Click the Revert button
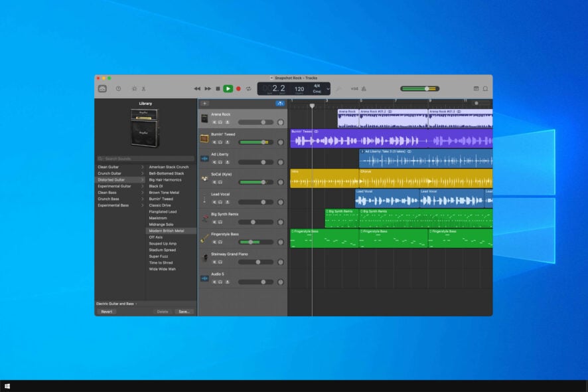Image resolution: width=588 pixels, height=392 pixels. [106, 312]
